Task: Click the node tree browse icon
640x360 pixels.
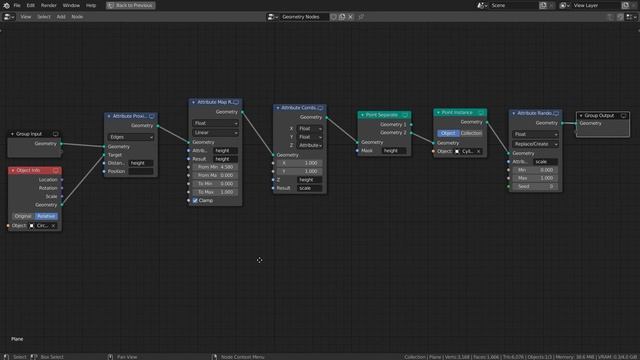Action: [272, 17]
